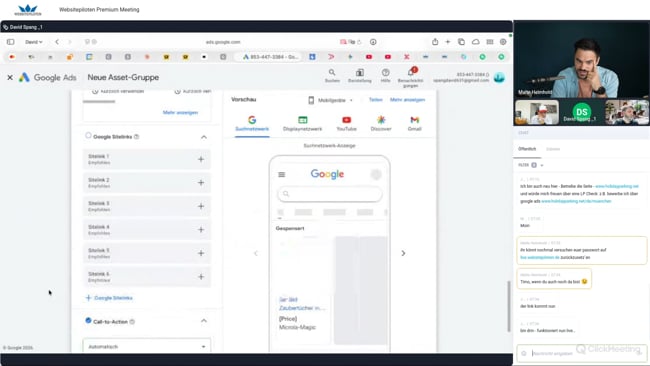Toggle the Safari sidebar icon
The width and height of the screenshot is (650, 366).
[x=10, y=42]
